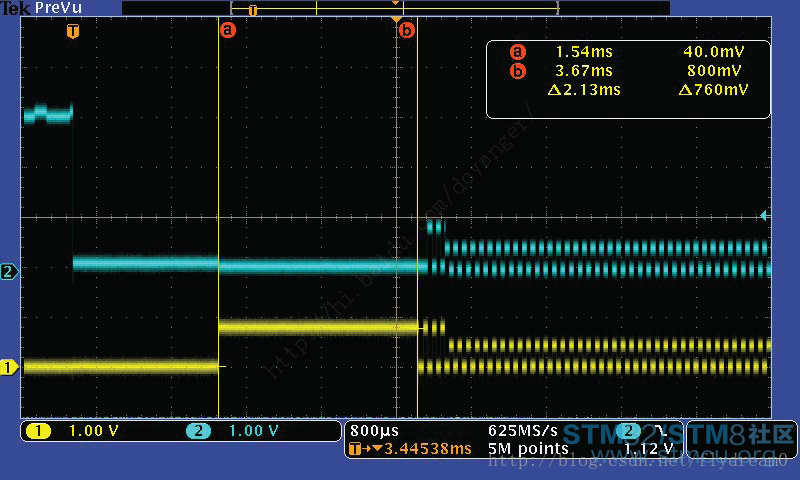Click the trigger level arrow at right edge

764,215
